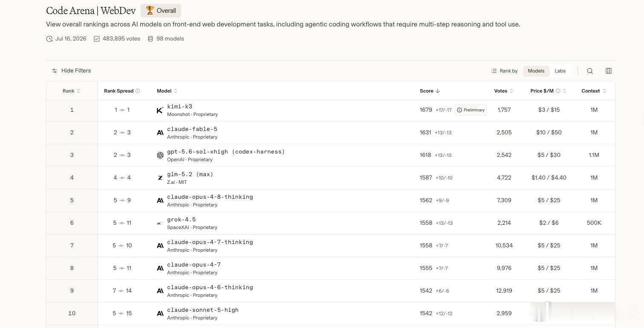Click the SpaceXAI · Proprietary label under grok-4.5
The height and width of the screenshot is (328, 644).
[192, 227]
